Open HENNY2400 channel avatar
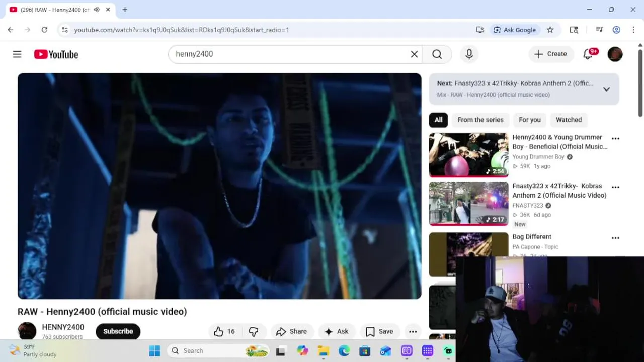 click(x=27, y=331)
